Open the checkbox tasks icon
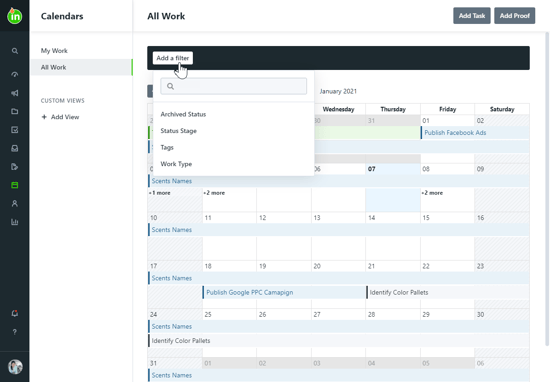Viewport: 550px width, 382px height. pyautogui.click(x=15, y=130)
